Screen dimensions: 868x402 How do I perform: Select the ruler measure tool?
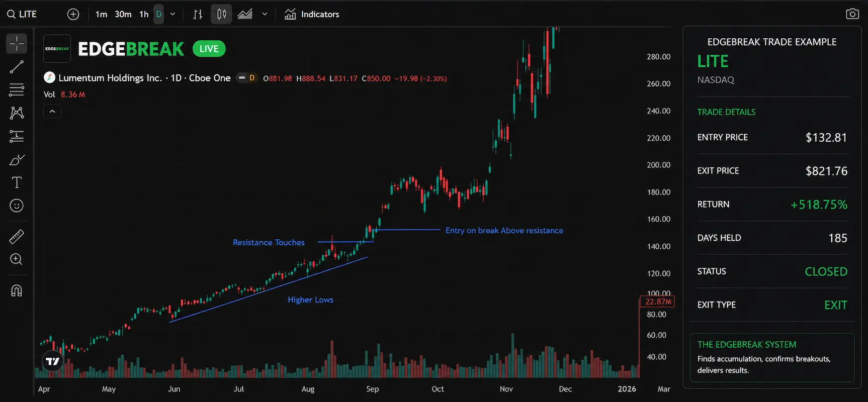[x=17, y=237]
